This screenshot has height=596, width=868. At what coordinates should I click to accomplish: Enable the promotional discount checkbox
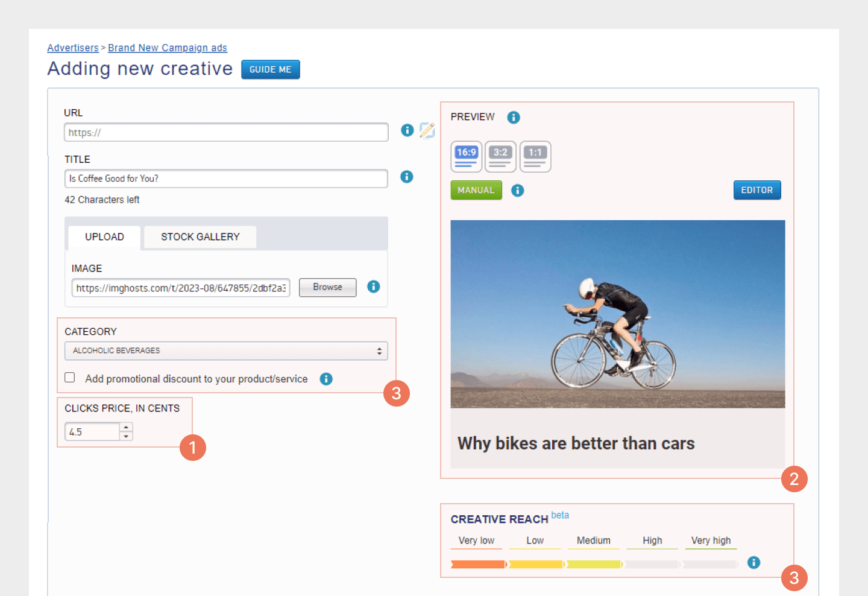pyautogui.click(x=70, y=378)
